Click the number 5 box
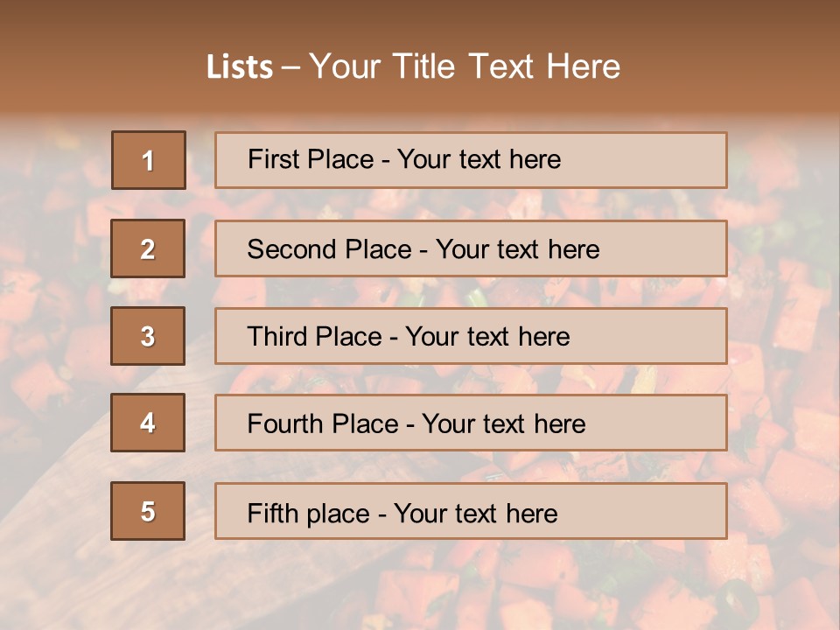 [148, 511]
